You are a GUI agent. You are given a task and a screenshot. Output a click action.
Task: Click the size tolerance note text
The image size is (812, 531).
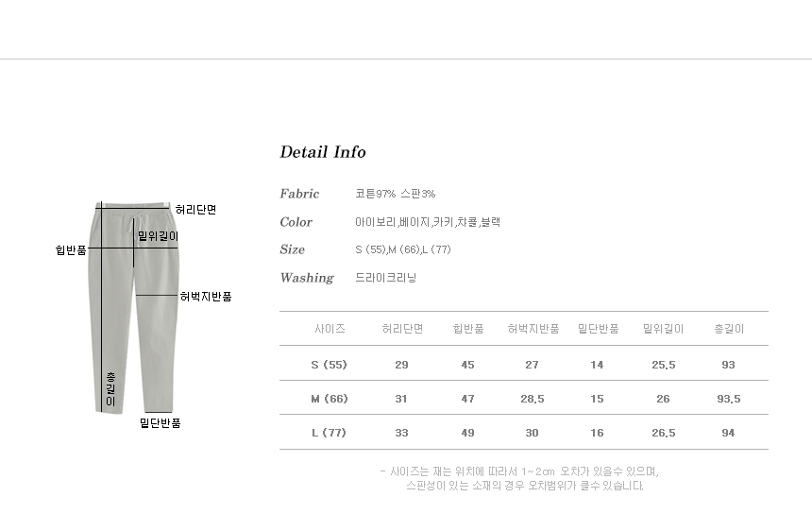pos(519,479)
